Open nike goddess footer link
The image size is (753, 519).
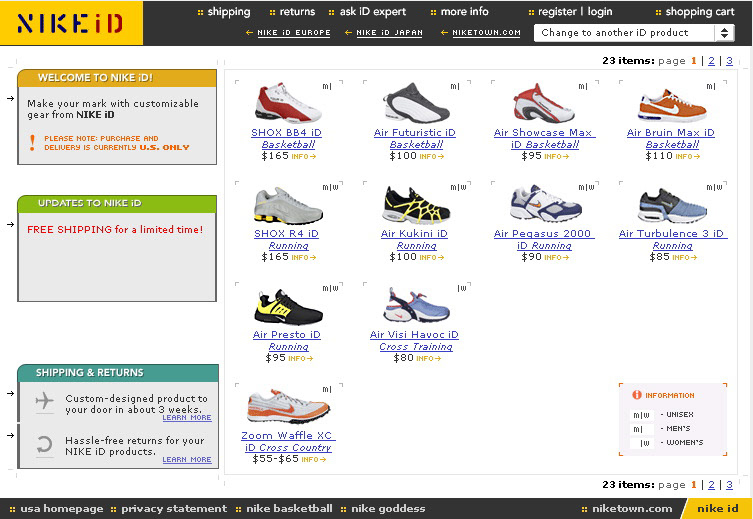388,508
